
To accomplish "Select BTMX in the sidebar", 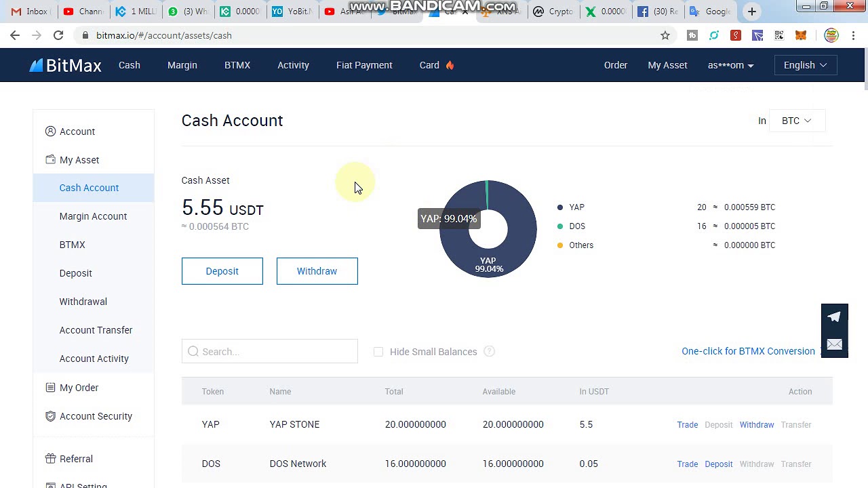I will 93,245.
